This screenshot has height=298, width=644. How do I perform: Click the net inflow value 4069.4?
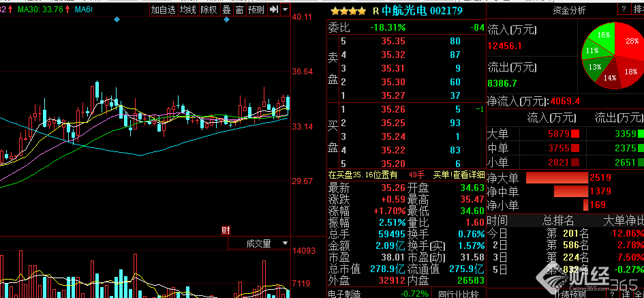[565, 101]
